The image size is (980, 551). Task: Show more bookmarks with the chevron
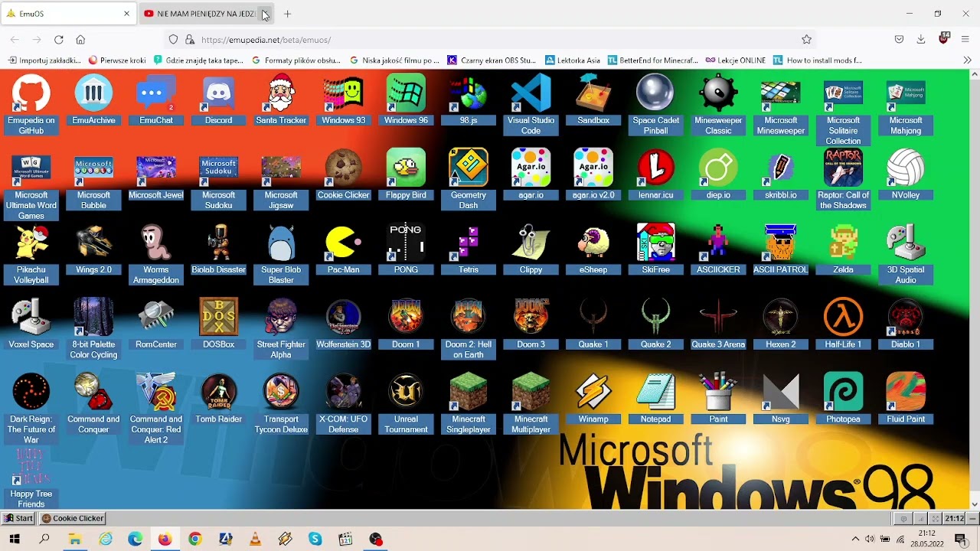tap(968, 60)
